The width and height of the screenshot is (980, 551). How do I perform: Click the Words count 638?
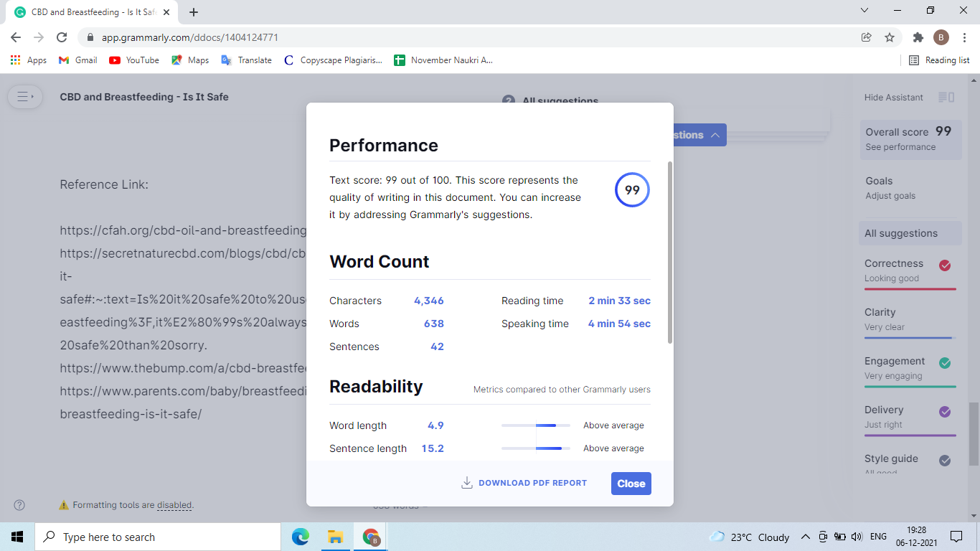point(434,324)
